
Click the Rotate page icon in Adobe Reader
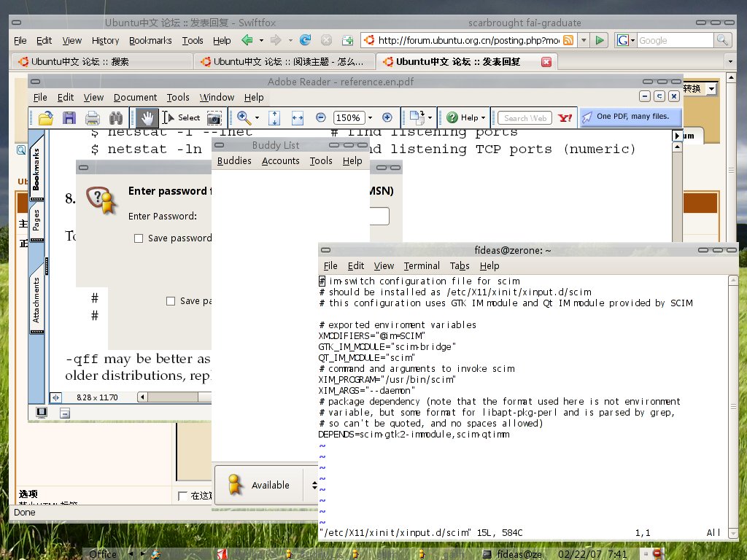[x=417, y=117]
